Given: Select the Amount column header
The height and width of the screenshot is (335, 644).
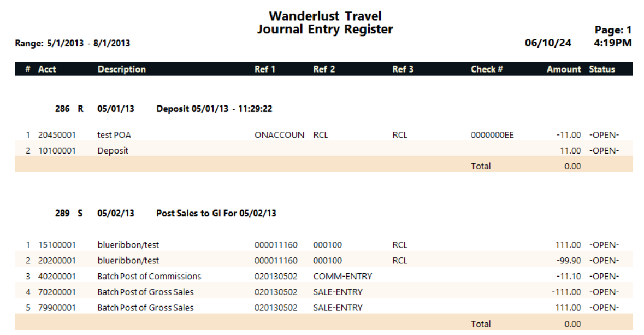Looking at the screenshot, I should 564,69.
